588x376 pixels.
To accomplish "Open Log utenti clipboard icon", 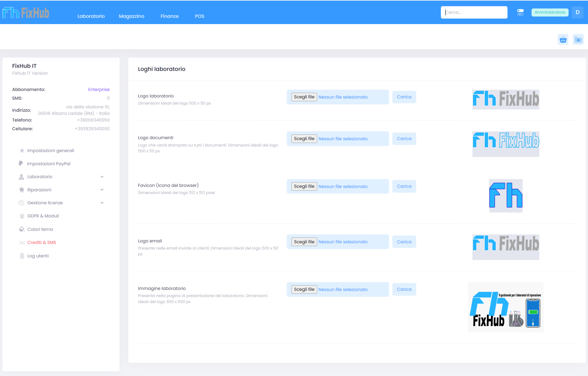I will pyautogui.click(x=22, y=256).
